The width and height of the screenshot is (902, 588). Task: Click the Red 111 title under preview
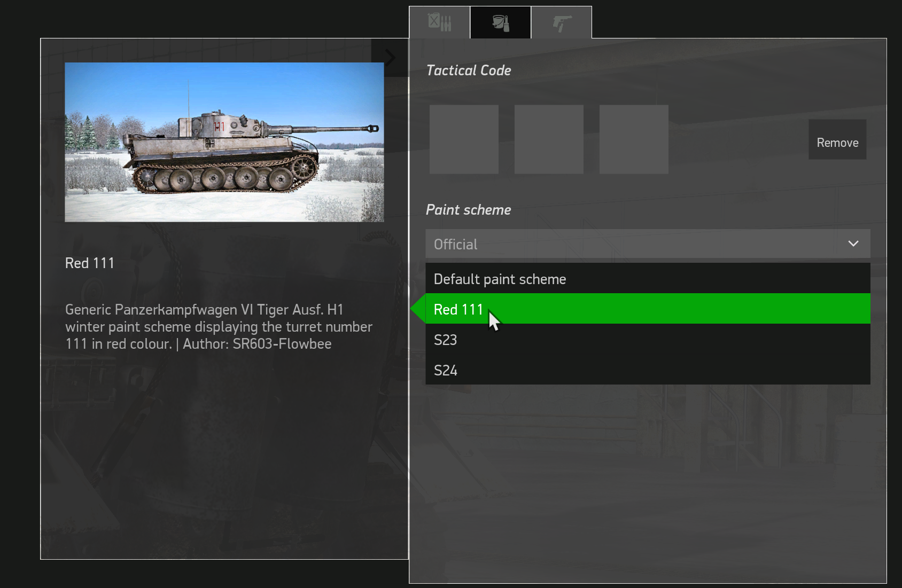click(x=90, y=263)
